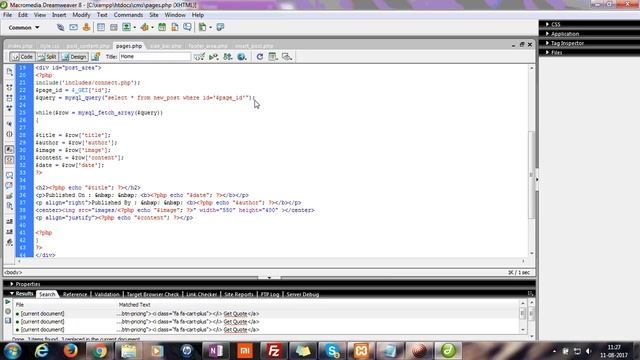Click the Collapse Full Tag icon
This screenshot has width=640, height=360.
click(x=9, y=87)
